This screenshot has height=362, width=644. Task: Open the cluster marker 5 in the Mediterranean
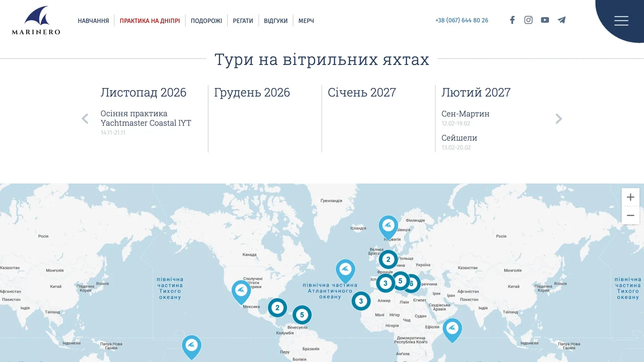(x=400, y=281)
